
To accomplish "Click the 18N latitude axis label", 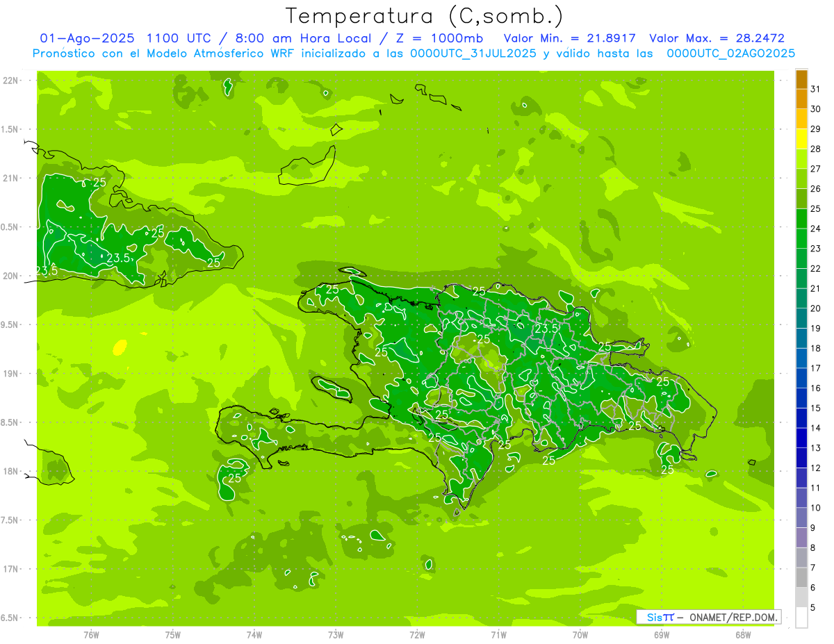I will [x=10, y=471].
